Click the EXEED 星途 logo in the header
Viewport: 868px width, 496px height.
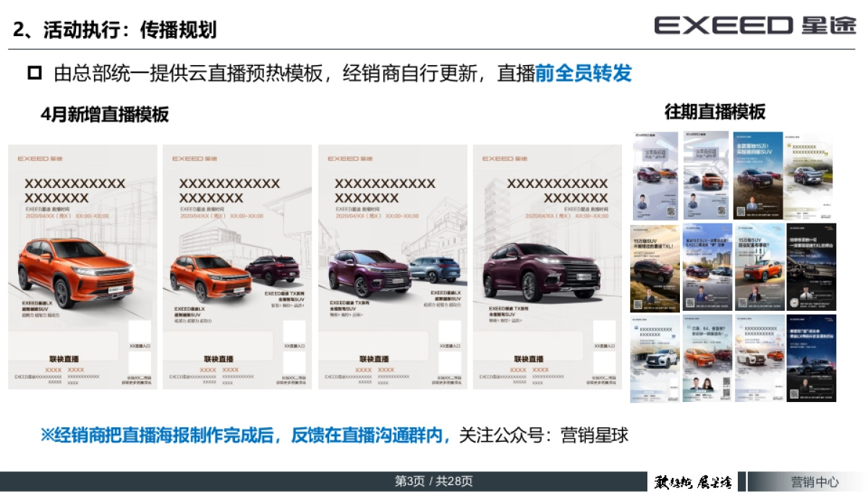pyautogui.click(x=754, y=25)
